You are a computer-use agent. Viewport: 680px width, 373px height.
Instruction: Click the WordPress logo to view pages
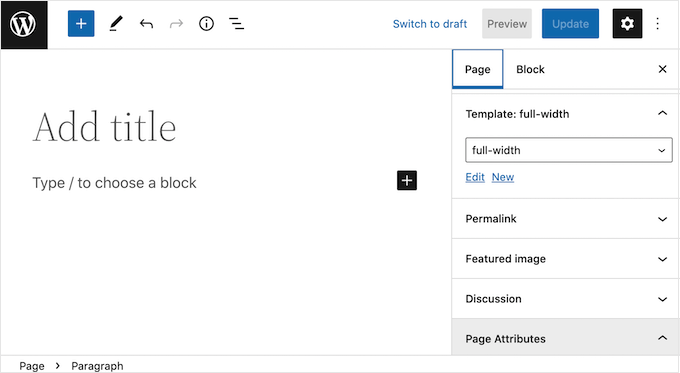point(24,24)
